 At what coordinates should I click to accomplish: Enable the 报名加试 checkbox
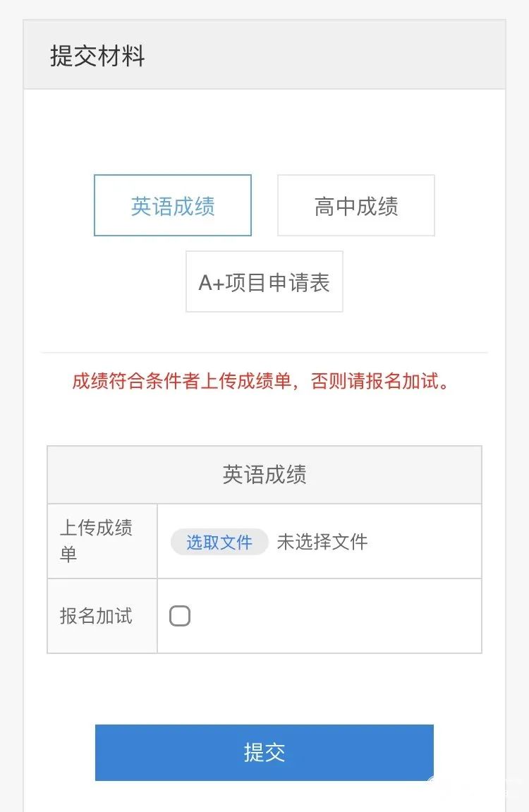coord(180,617)
